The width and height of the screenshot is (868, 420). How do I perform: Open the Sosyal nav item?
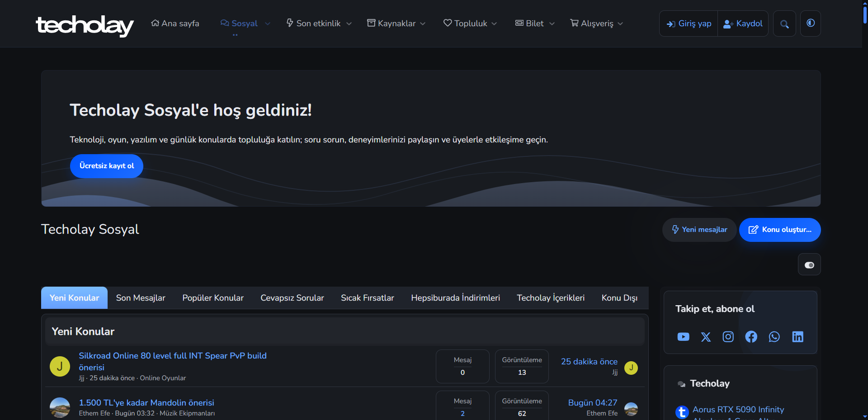(239, 24)
